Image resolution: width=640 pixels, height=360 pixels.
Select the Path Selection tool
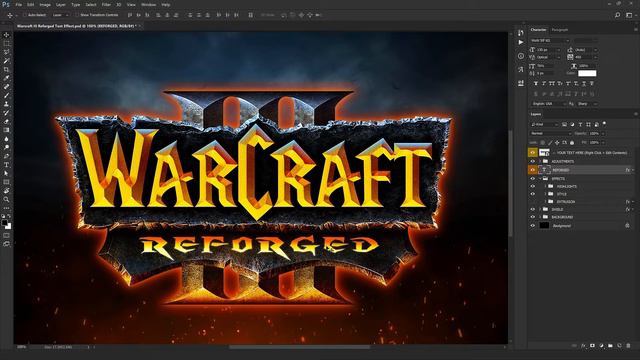7,173
